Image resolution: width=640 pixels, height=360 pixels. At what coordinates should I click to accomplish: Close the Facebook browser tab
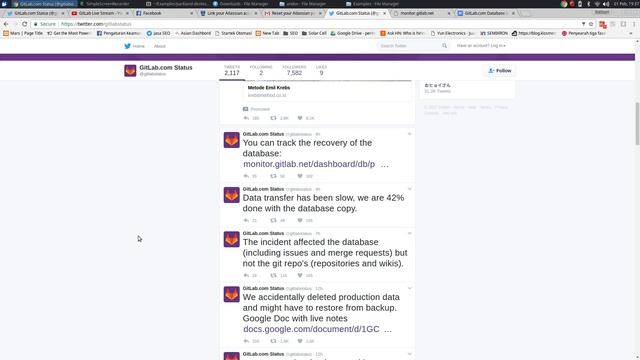[191, 13]
